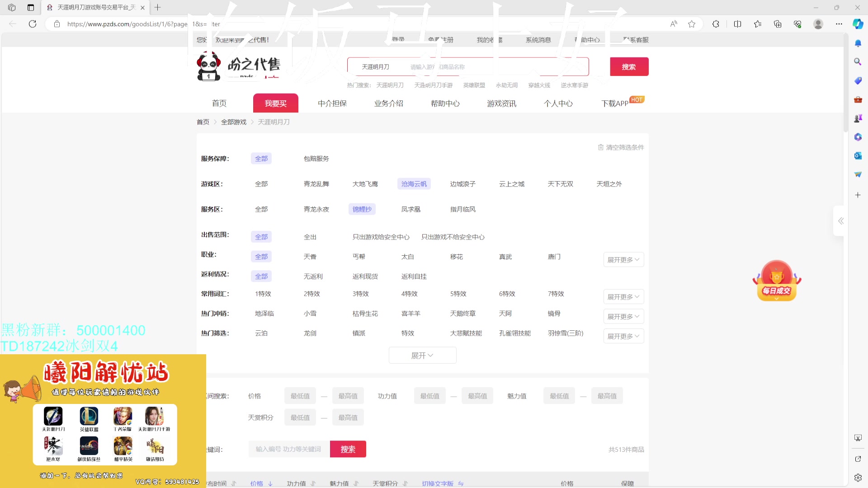This screenshot has height=488, width=868.
Task: Click 展开 to reveal more filter options
Action: click(x=422, y=355)
